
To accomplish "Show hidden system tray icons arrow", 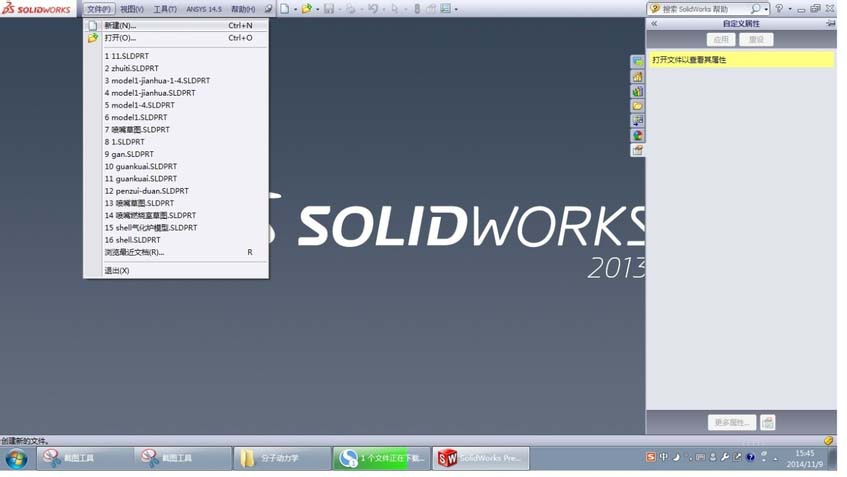I will point(776,458).
